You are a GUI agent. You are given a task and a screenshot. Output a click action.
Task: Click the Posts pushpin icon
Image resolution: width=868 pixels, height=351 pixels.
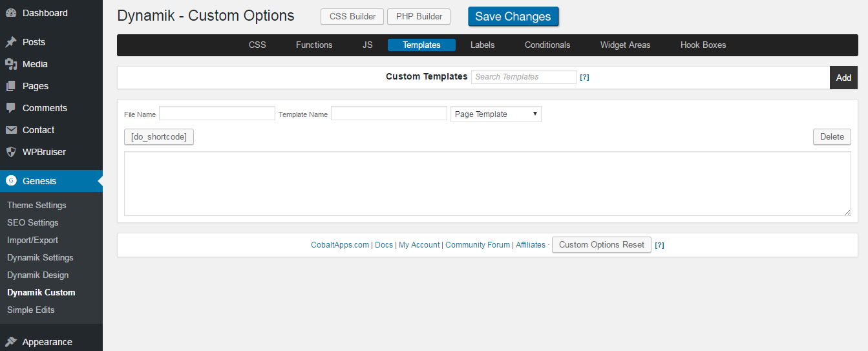coord(11,42)
